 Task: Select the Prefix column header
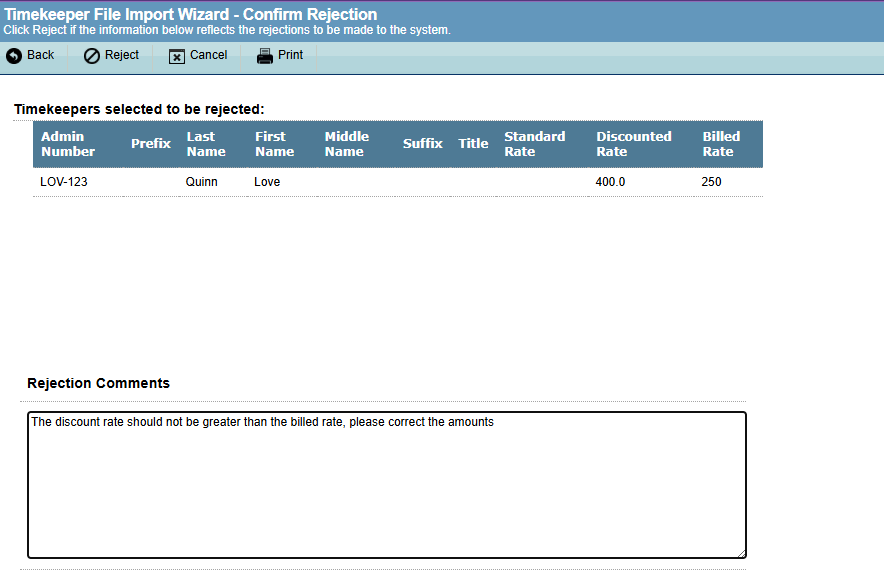pos(151,144)
